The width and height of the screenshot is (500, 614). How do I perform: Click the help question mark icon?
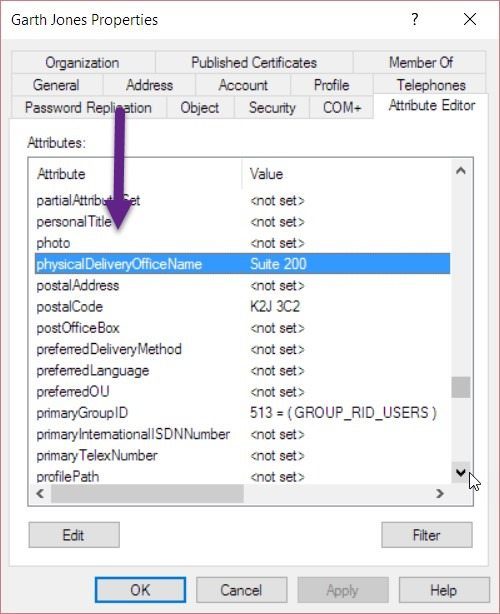[x=415, y=19]
